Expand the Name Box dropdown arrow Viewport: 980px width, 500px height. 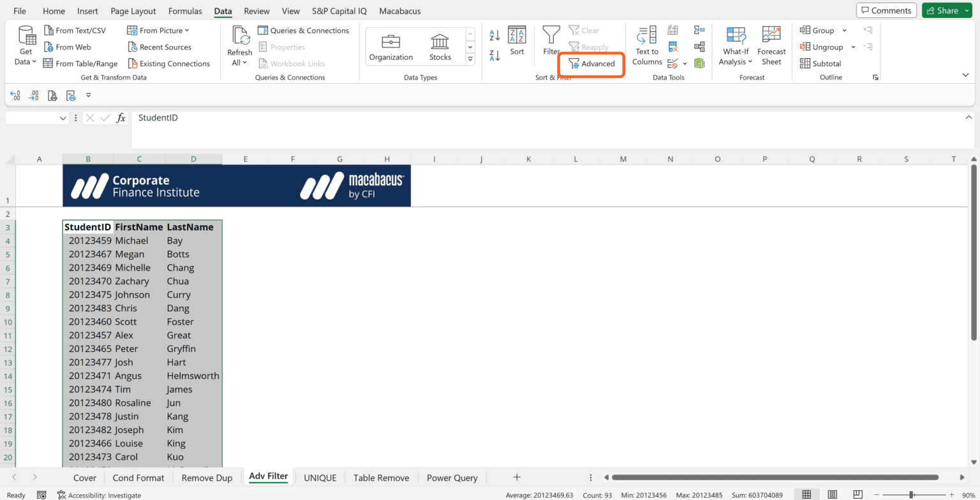63,117
